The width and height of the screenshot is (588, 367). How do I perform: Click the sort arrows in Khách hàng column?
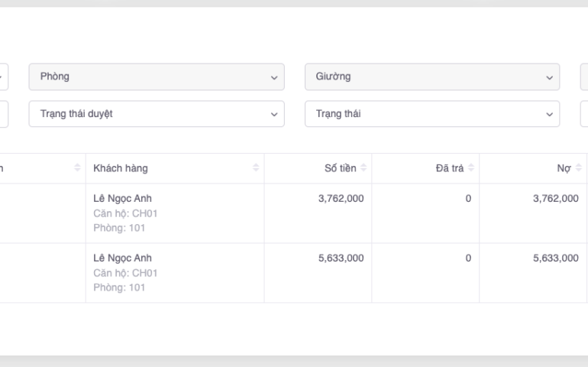(256, 168)
